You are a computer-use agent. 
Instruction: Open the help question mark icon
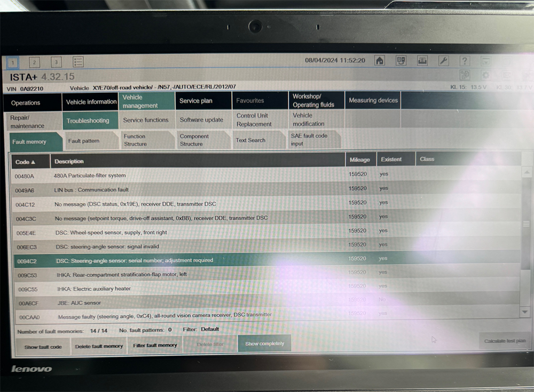(x=465, y=61)
